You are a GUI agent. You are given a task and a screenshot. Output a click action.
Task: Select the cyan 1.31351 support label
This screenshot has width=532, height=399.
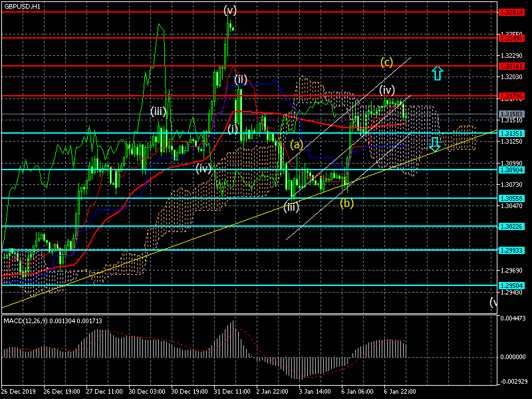[x=511, y=134]
